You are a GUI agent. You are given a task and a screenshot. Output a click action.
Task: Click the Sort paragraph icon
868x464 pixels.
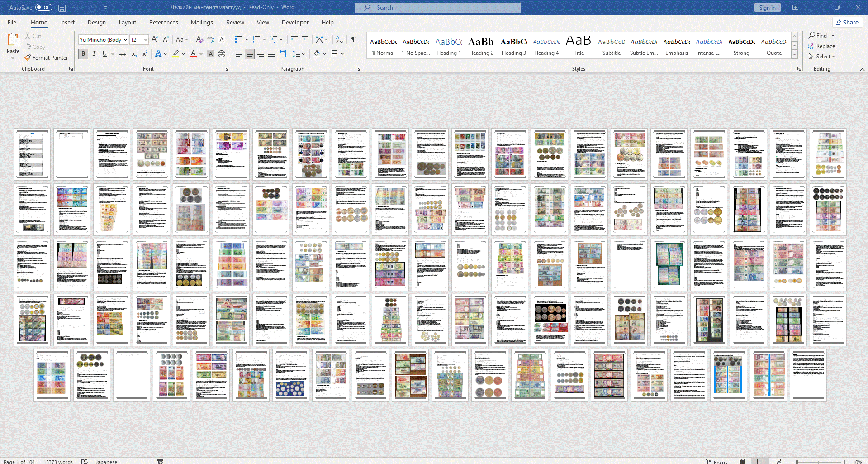coord(340,40)
